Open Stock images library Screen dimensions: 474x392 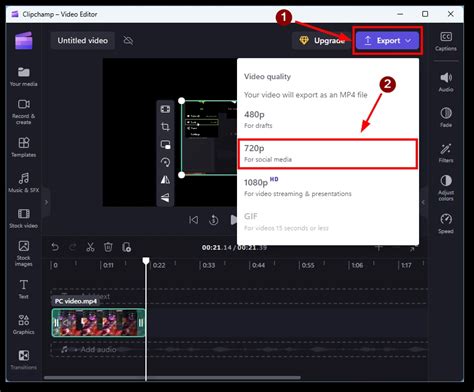pyautogui.click(x=23, y=253)
